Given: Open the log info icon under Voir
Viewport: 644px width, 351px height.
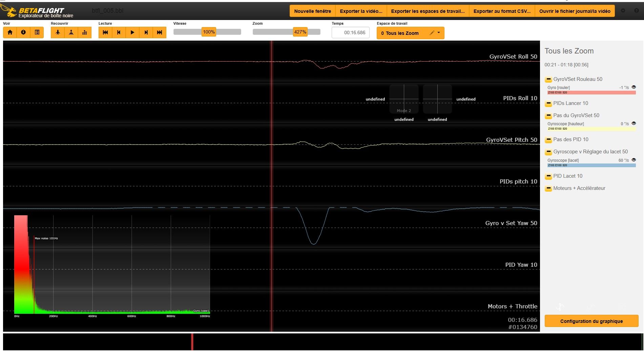Looking at the screenshot, I should pos(23,32).
